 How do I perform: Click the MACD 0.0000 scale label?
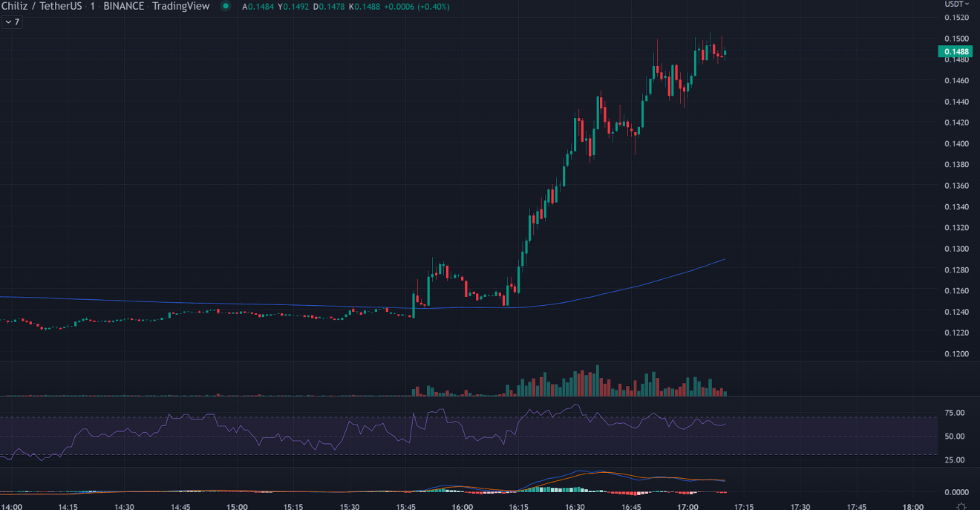tap(954, 492)
